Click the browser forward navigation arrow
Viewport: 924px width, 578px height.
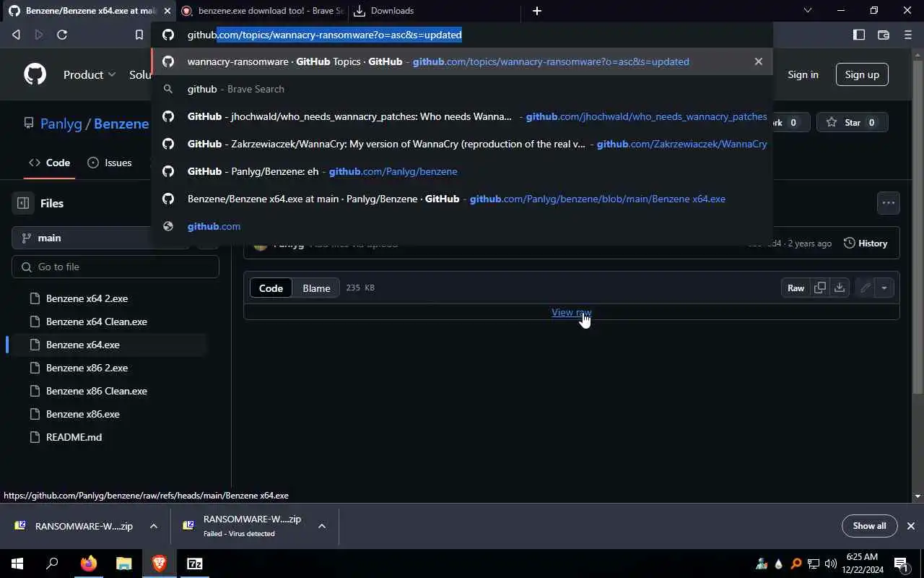pos(39,35)
